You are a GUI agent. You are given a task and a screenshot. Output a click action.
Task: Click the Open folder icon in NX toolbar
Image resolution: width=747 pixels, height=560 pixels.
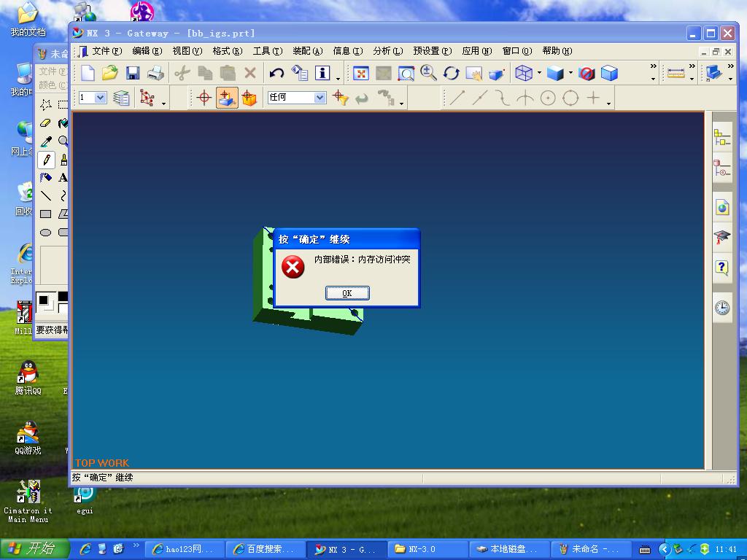110,73
